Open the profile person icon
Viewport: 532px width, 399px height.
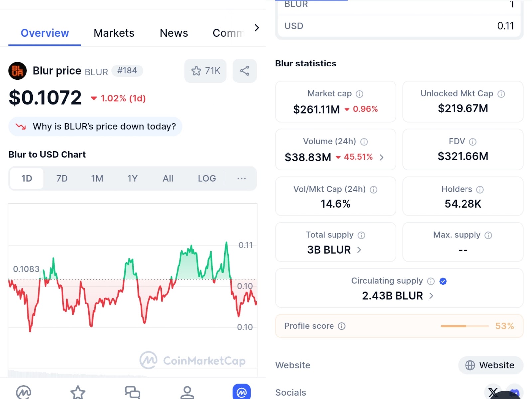(x=187, y=392)
